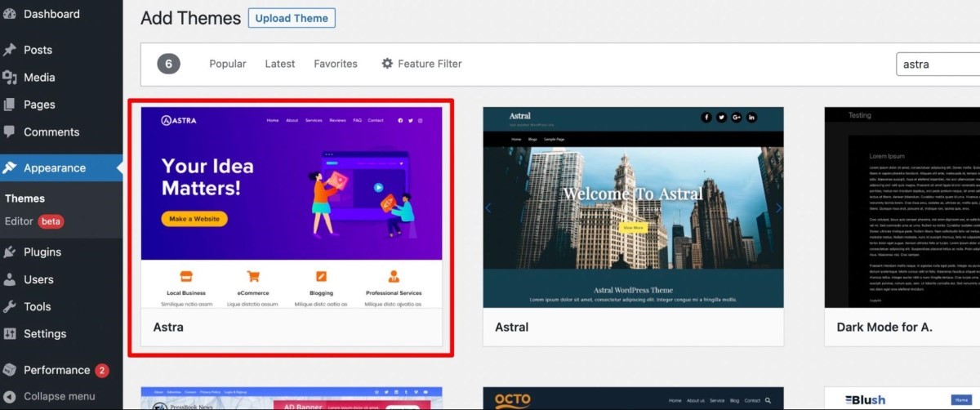Click the Twitter icon in Astral preview

[x=722, y=118]
